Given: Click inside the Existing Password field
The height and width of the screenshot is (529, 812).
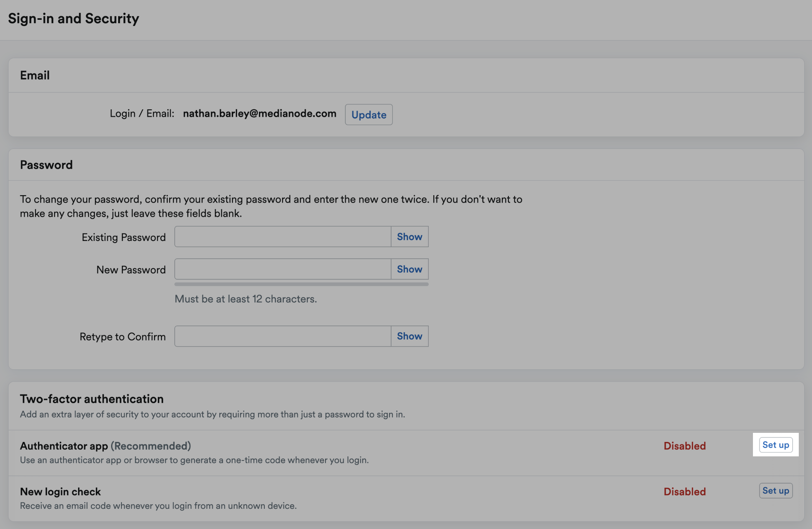Looking at the screenshot, I should tap(282, 236).
